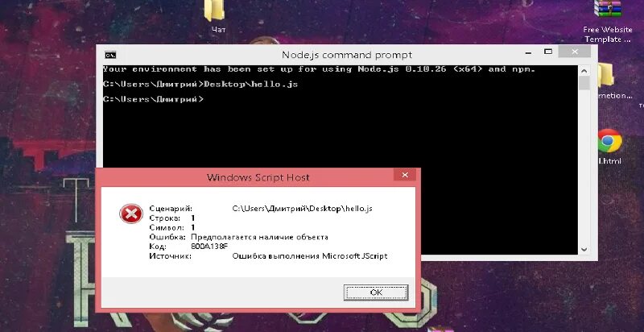Screen dimensions: 644x332
Task: Open the command prompt system menu icon
Action: tap(110, 55)
